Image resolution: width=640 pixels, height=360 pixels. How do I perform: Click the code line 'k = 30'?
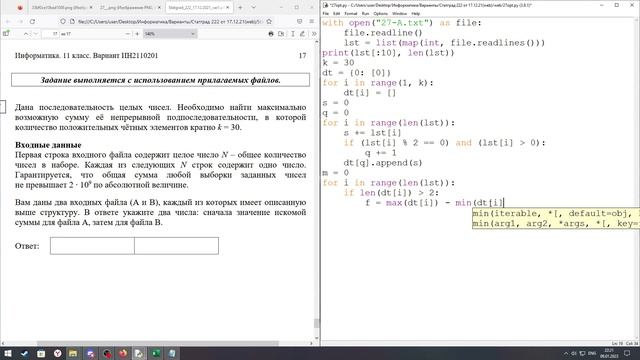click(x=338, y=63)
